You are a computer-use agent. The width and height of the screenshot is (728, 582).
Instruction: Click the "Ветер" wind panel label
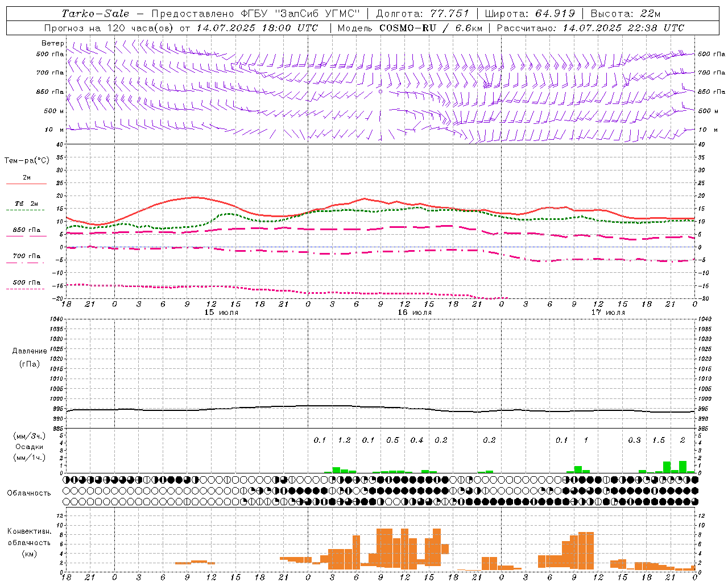click(x=52, y=43)
